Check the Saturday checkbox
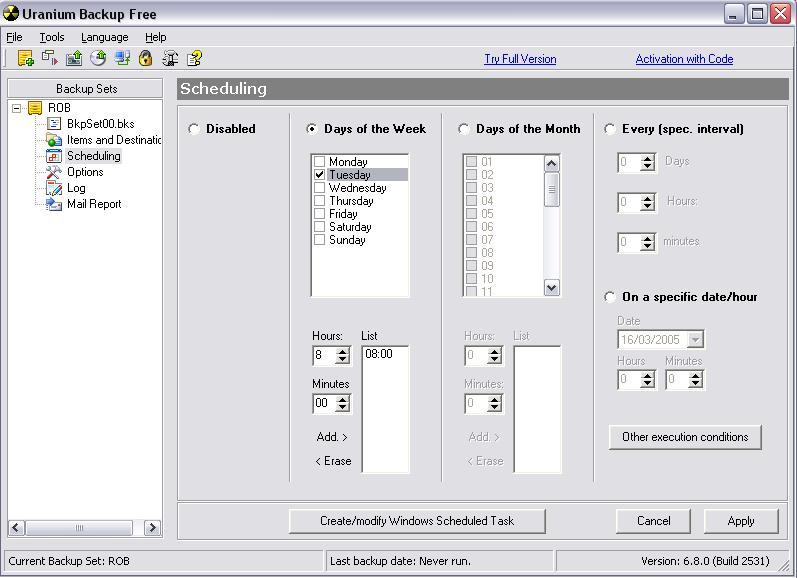 pyautogui.click(x=319, y=227)
